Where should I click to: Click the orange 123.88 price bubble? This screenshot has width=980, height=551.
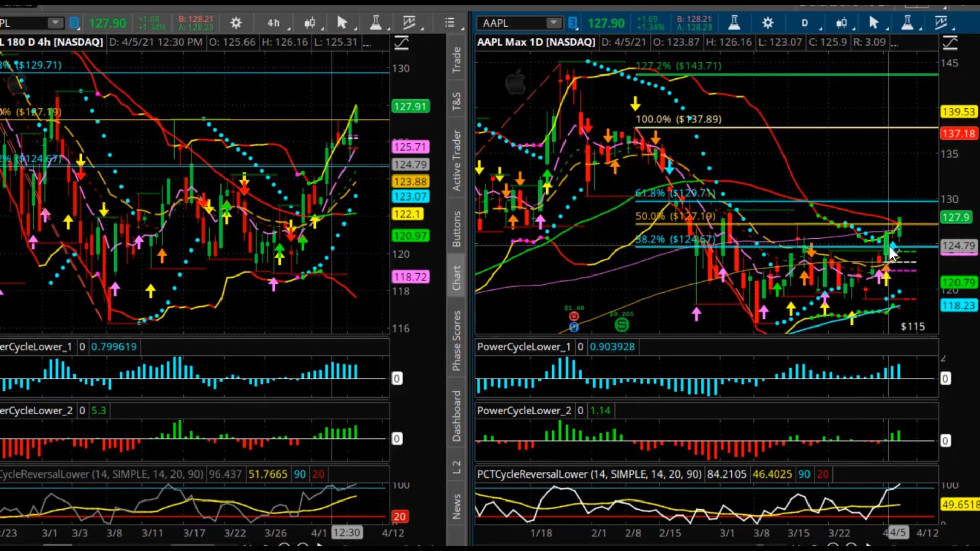coord(410,182)
